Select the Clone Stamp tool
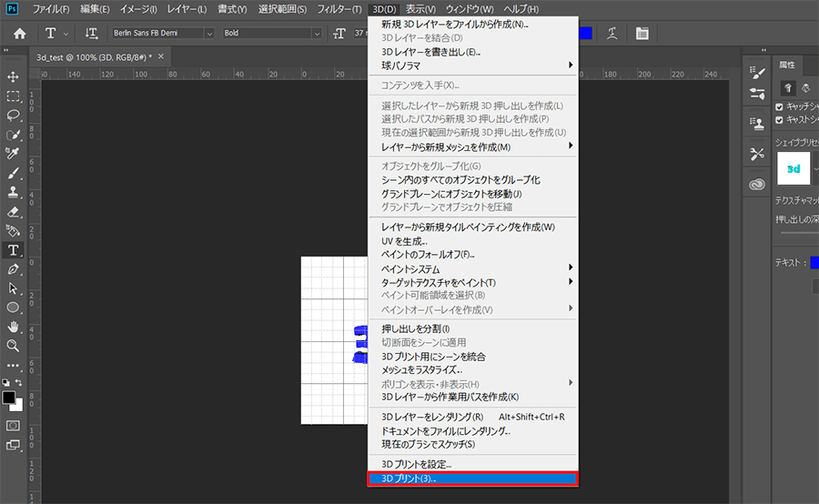 (x=13, y=192)
